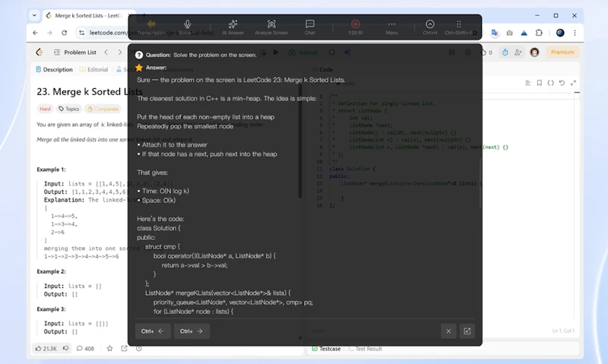
Task: Open the tab search dropdown arrow
Action: pos(34,15)
